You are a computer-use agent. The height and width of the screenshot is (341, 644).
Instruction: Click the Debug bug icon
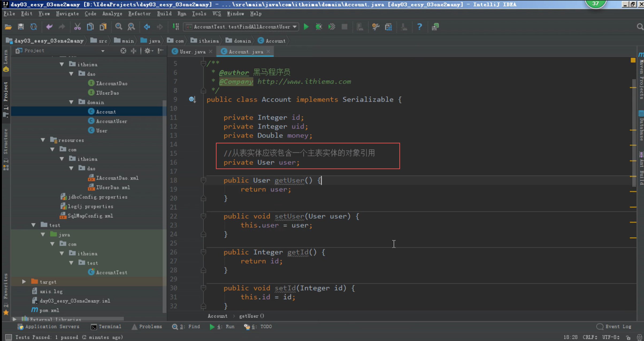[x=319, y=27]
